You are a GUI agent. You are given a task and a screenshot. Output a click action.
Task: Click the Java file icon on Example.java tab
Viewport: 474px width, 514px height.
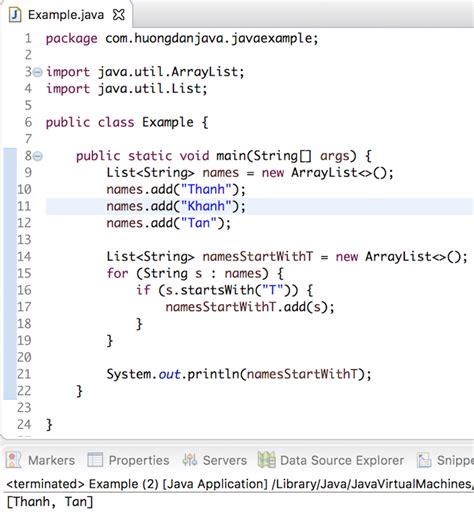tap(15, 15)
